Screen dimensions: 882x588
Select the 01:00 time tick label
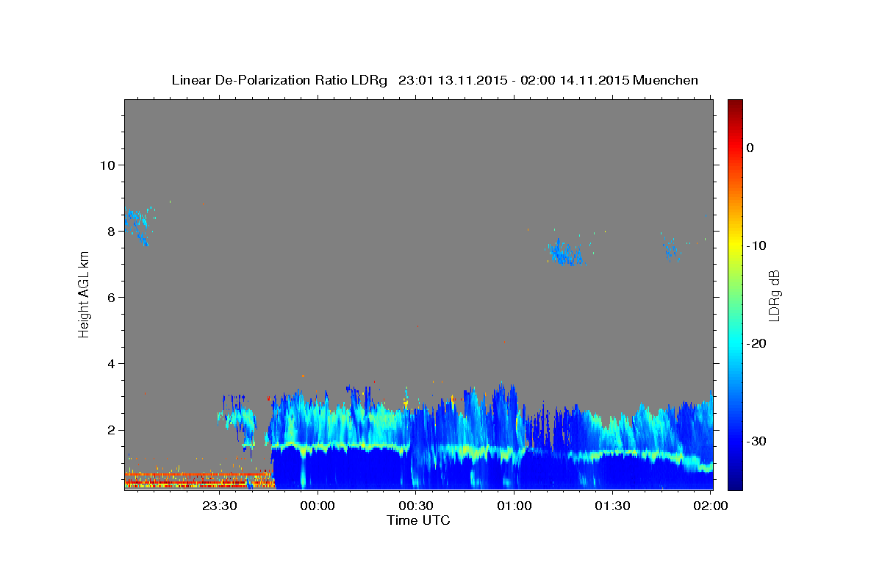click(514, 506)
